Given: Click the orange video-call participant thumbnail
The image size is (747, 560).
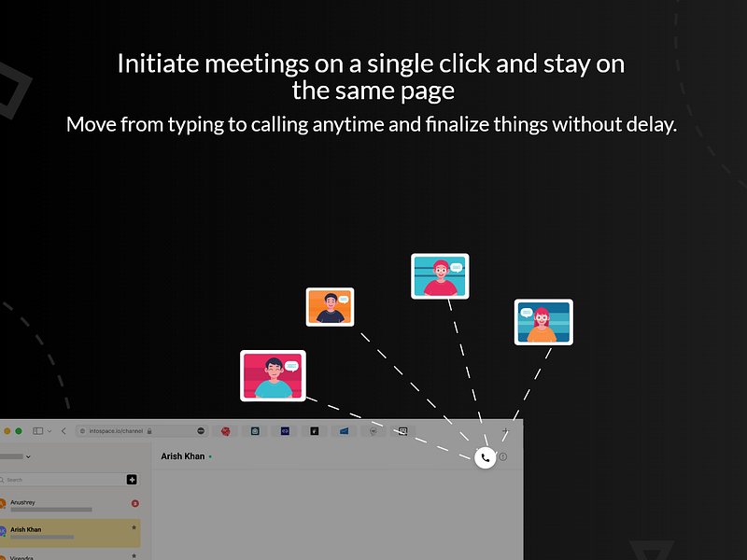Looking at the screenshot, I should tap(331, 307).
